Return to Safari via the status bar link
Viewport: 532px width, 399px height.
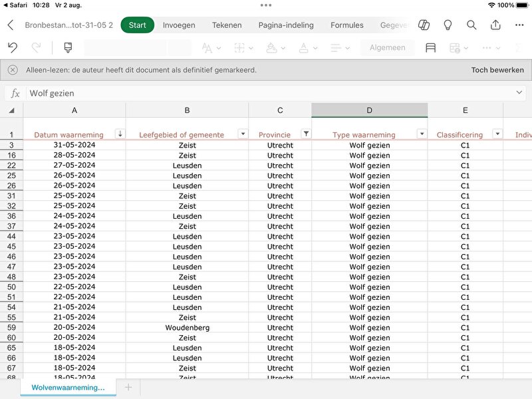pos(15,5)
